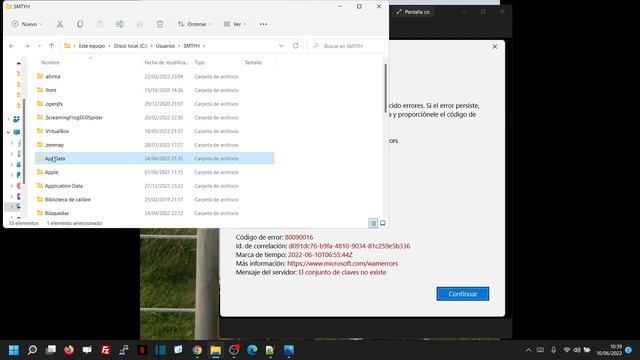This screenshot has width=640, height=360.
Task: Click the Continuar button in error dialog
Action: [x=462, y=294]
